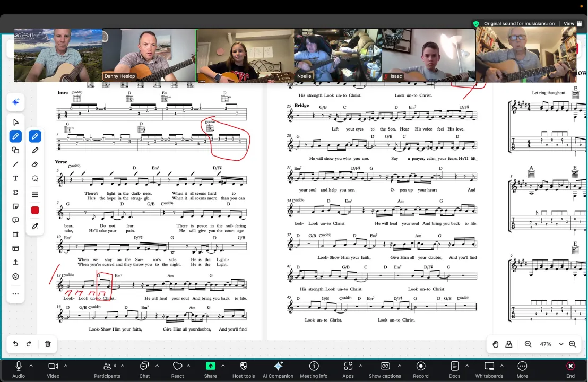
Task: Open the Apps menu
Action: coord(348,370)
